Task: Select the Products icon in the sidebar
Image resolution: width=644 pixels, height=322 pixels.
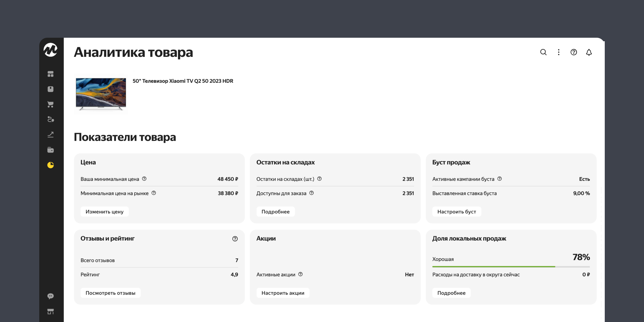Action: (51, 89)
